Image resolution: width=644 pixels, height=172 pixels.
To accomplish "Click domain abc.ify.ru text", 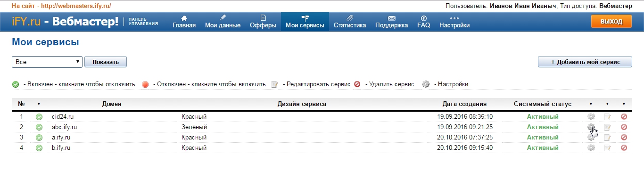I will click(65, 127).
